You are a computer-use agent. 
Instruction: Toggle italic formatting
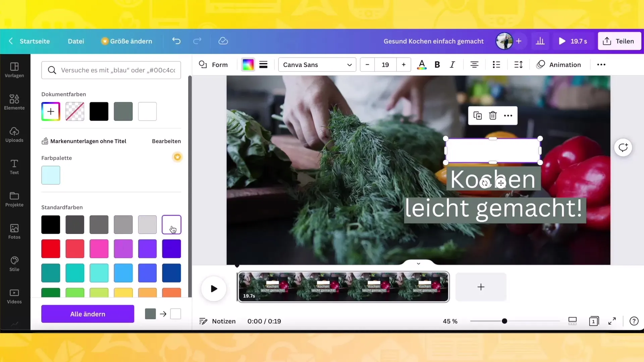pyautogui.click(x=452, y=65)
